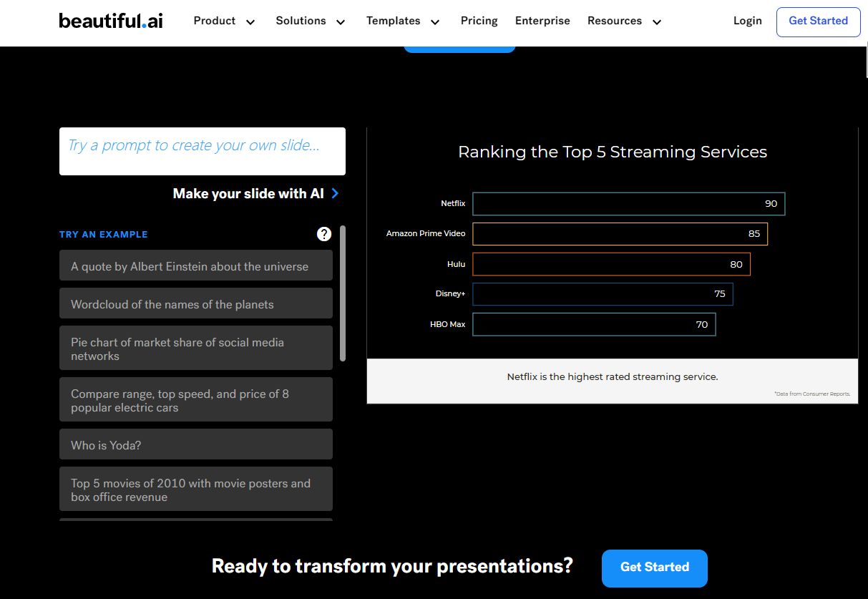
Task: Open the Resources menu
Action: pos(615,21)
